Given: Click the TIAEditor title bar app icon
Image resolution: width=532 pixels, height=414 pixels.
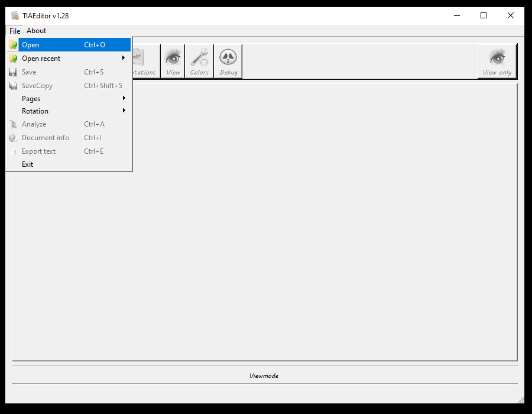Looking at the screenshot, I should [15, 15].
